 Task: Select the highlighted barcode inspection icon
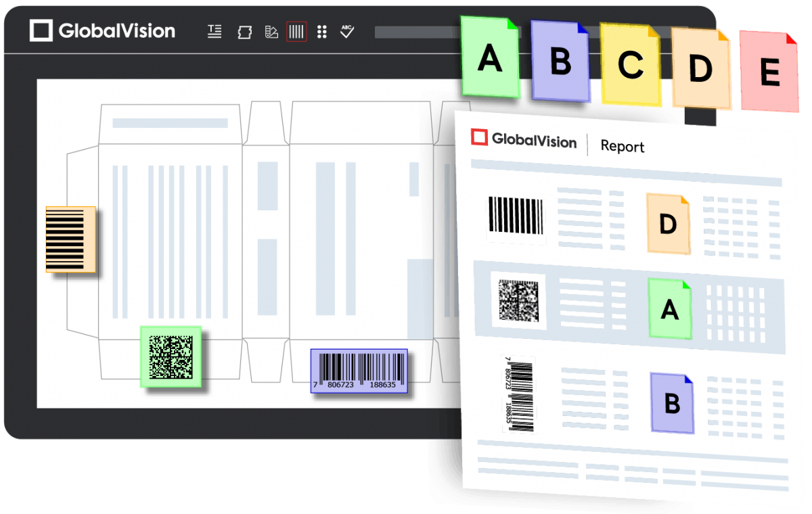(296, 31)
